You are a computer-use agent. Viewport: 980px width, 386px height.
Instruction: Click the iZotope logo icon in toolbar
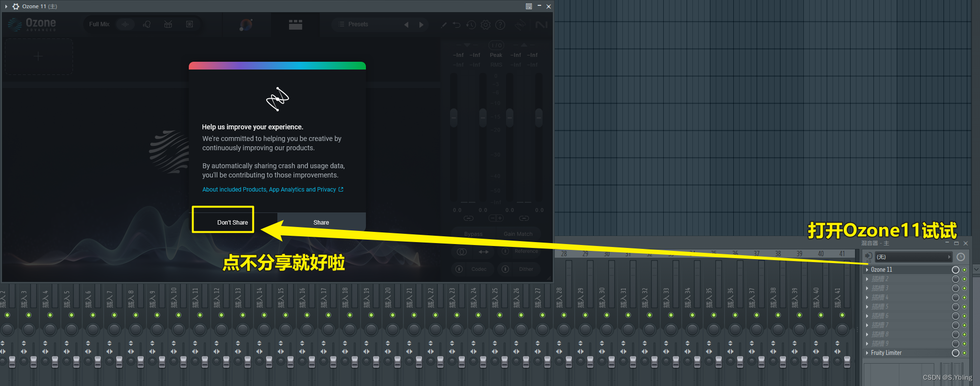point(520,25)
